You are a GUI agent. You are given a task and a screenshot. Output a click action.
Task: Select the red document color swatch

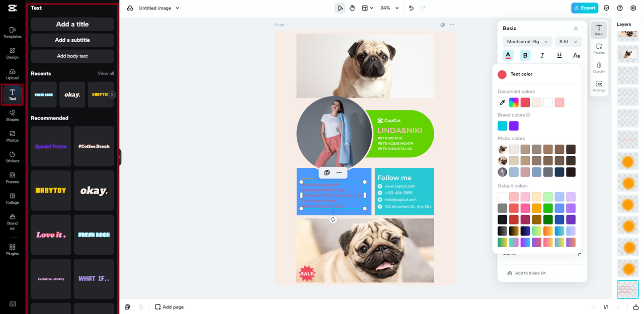coord(525,102)
